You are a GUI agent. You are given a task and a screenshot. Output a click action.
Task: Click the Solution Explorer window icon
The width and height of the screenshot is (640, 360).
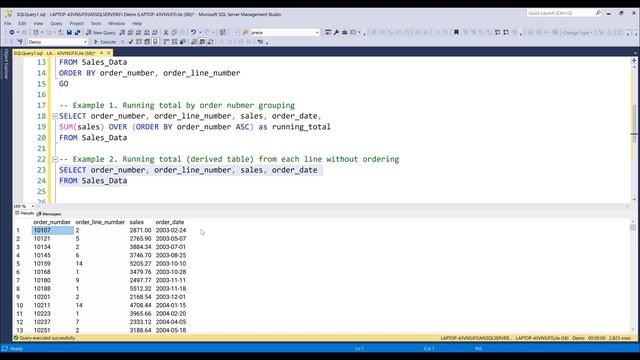328,32
